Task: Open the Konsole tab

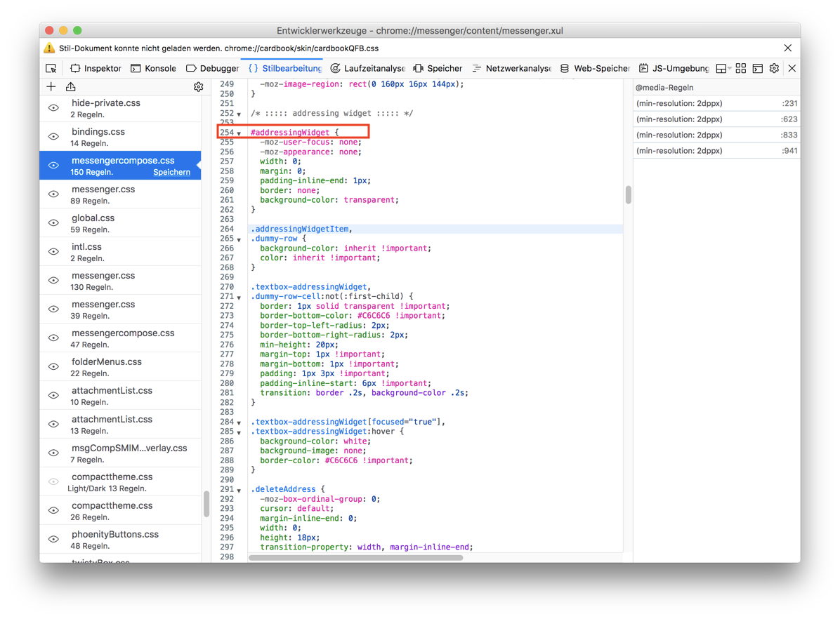Action: click(x=154, y=68)
